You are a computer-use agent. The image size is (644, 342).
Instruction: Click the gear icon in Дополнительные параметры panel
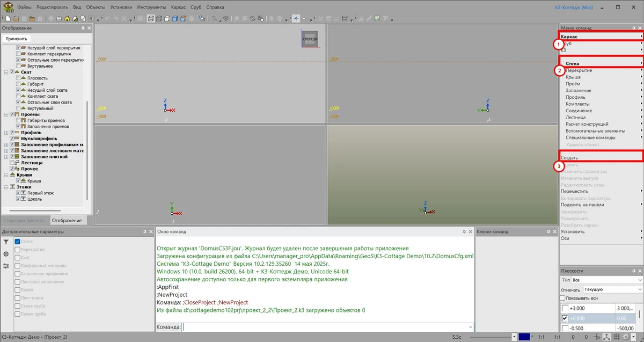[x=6, y=254]
